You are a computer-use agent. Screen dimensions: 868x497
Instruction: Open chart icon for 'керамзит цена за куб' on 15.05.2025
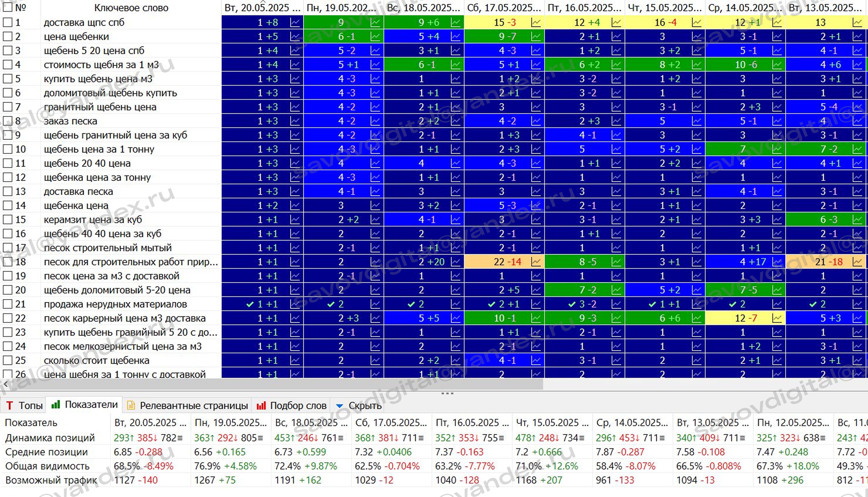(696, 219)
